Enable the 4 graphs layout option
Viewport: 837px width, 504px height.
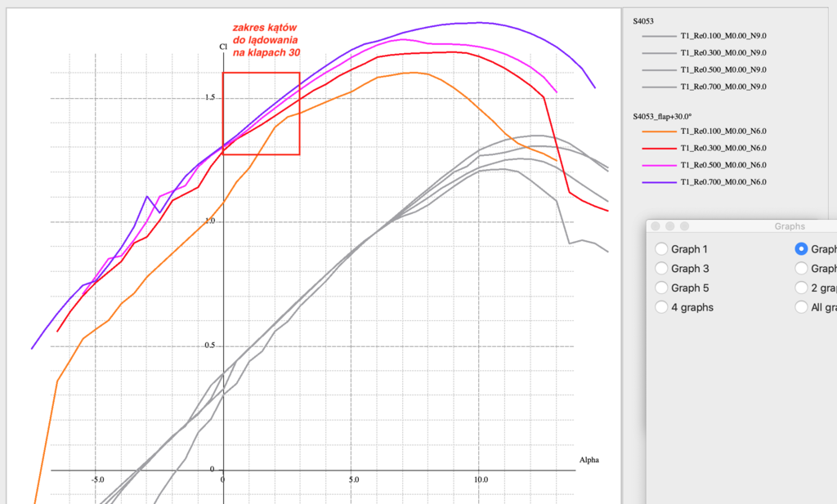662,308
